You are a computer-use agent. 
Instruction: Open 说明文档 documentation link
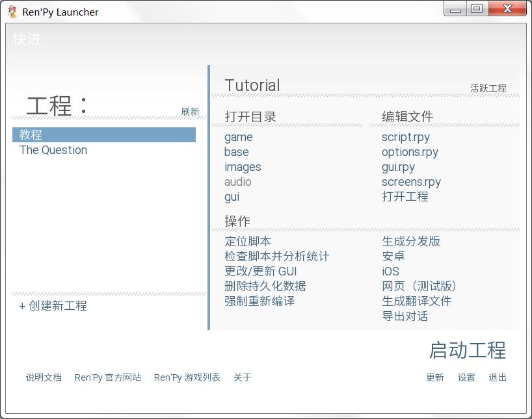click(x=44, y=377)
